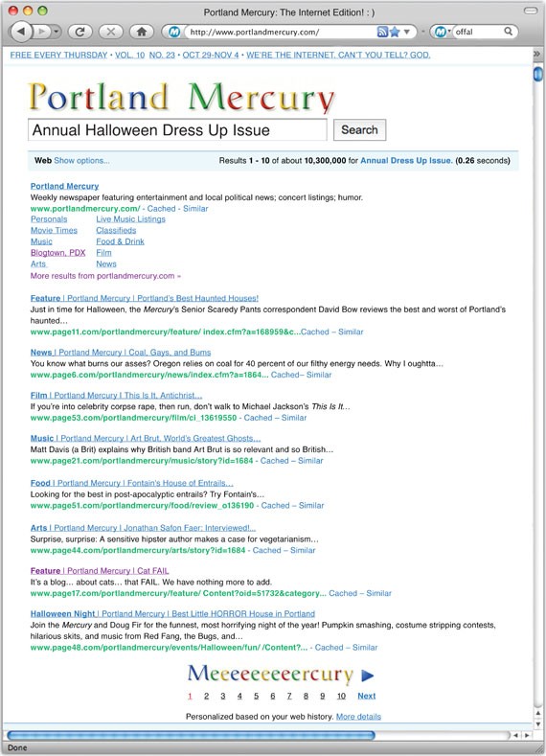546x756 pixels.
Task: Click Cached link for www.page48.com Halloween result
Action: (330, 648)
